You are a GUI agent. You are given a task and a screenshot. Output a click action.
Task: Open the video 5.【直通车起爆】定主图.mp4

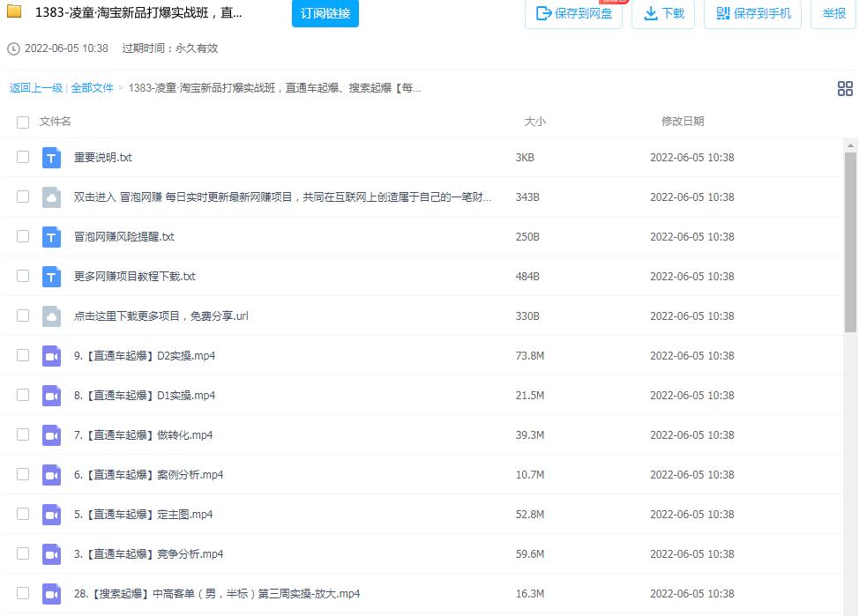click(x=144, y=515)
